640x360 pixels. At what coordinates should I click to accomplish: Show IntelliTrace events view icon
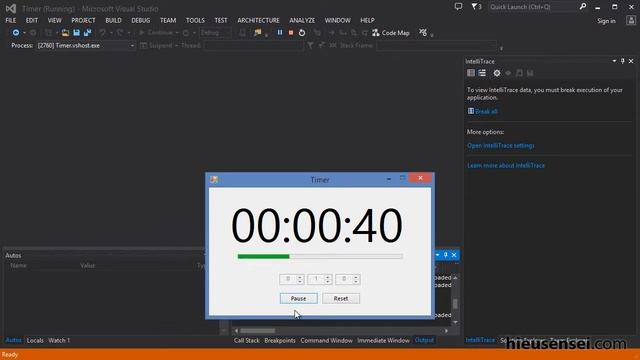tap(471, 73)
